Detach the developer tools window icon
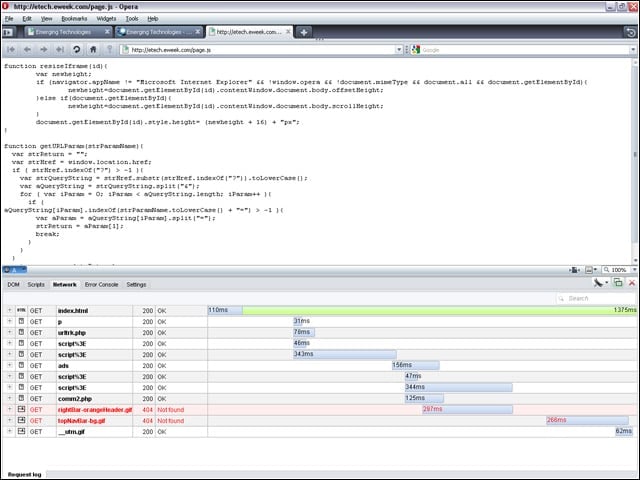Screen dimensions: 640x480 pyautogui.click(x=618, y=282)
